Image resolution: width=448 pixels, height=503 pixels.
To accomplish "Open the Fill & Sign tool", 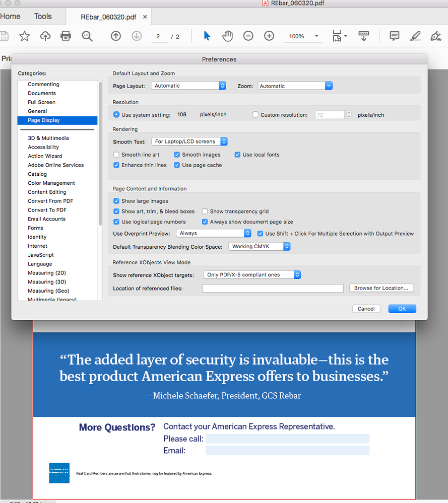I will click(x=435, y=36).
